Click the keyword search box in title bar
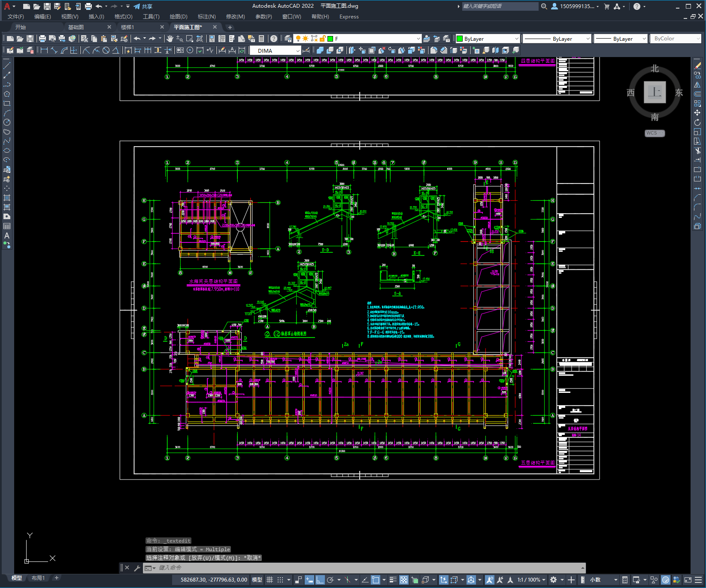Viewport: 706px width, 588px height. [500, 6]
